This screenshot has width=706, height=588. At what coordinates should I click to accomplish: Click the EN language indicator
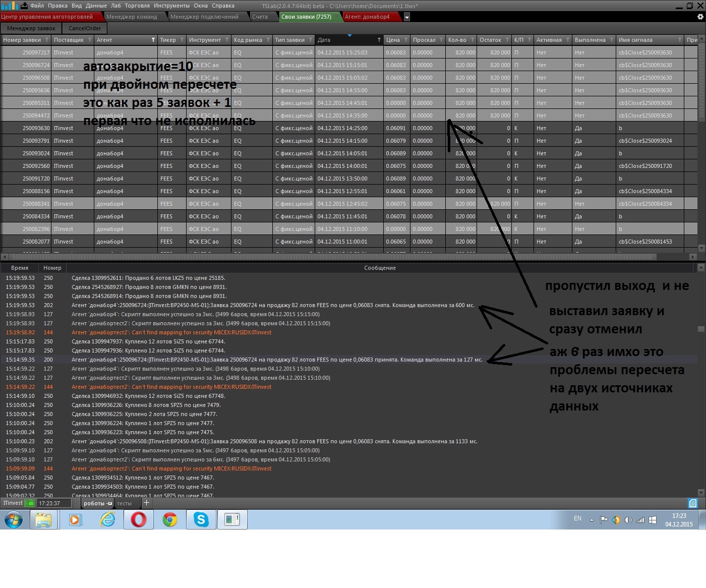point(577,518)
